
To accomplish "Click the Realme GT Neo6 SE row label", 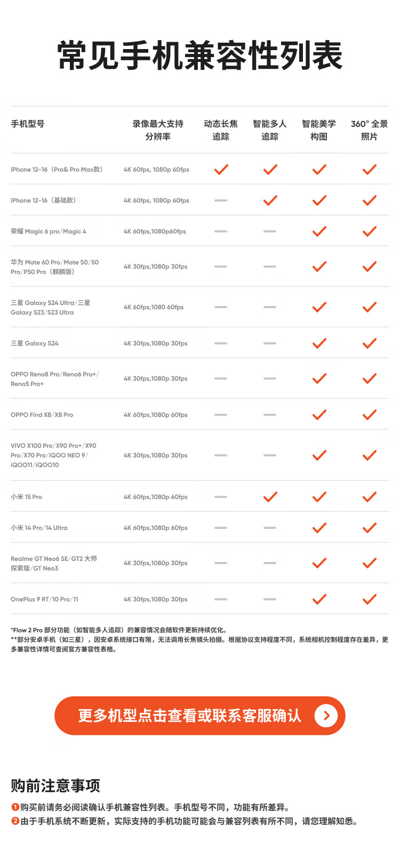I will point(54,563).
